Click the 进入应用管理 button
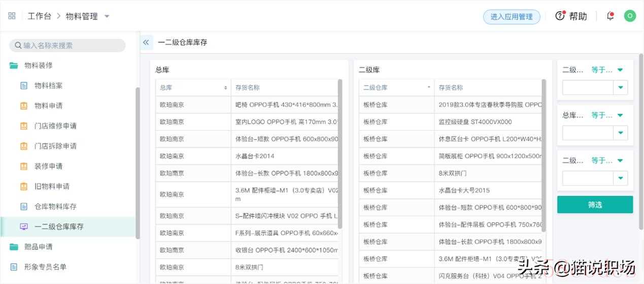Screen dimensions: 644x284 (x=512, y=17)
